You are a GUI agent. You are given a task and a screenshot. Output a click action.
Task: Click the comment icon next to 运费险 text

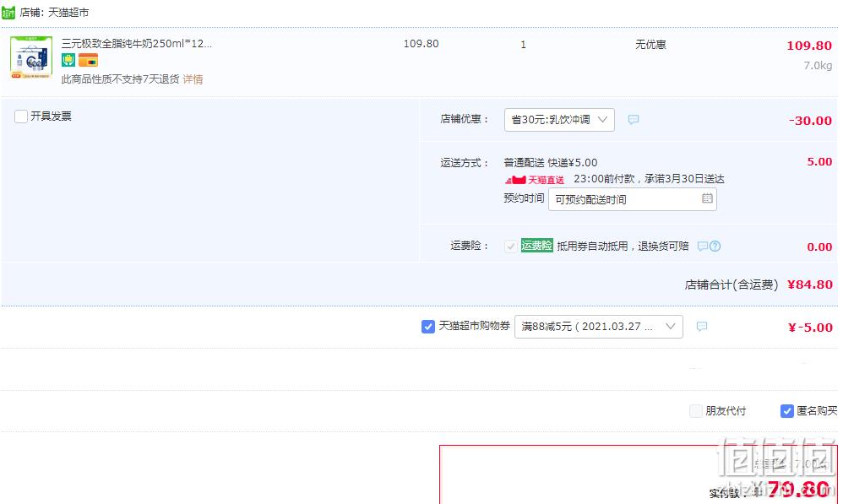pyautogui.click(x=702, y=246)
